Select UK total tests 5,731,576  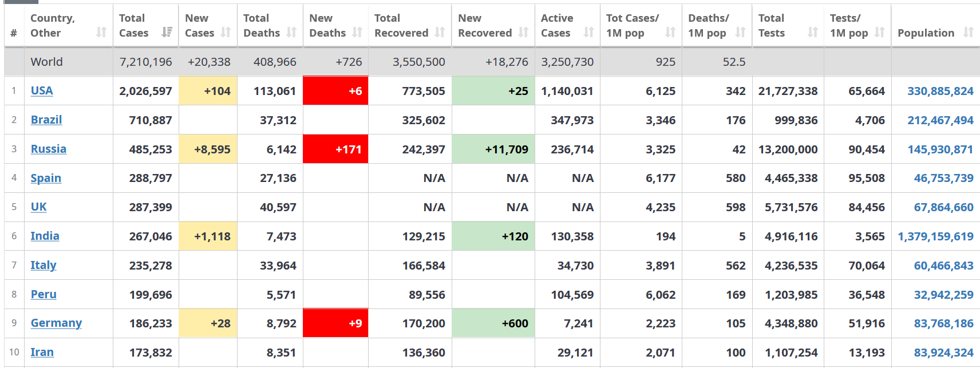pyautogui.click(x=791, y=207)
